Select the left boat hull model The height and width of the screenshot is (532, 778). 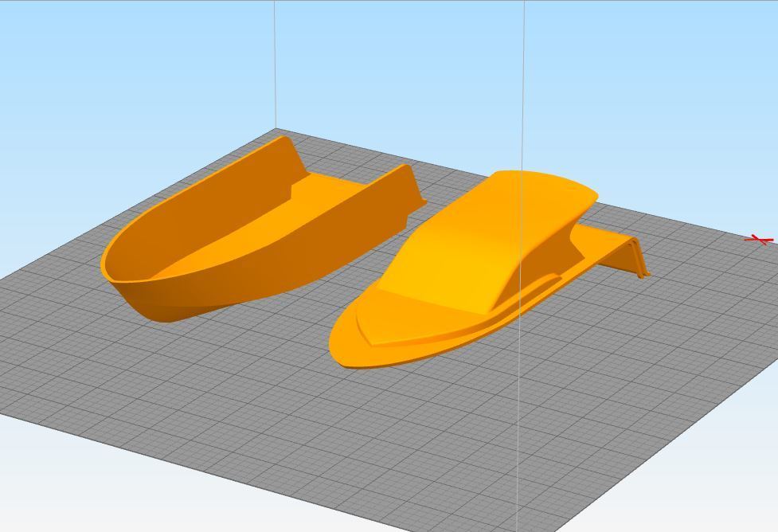click(239, 239)
